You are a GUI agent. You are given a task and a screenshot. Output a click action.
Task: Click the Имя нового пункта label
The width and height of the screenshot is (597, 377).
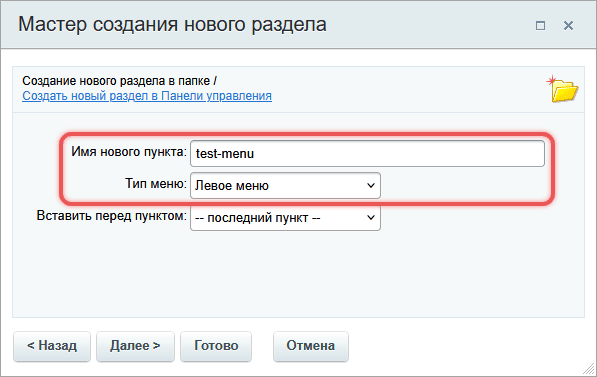pos(129,152)
